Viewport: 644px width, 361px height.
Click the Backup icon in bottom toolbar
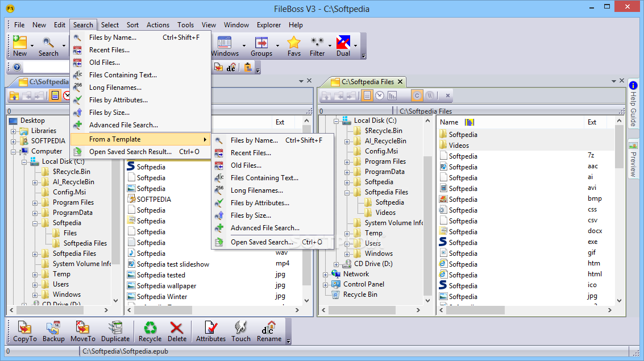53,327
